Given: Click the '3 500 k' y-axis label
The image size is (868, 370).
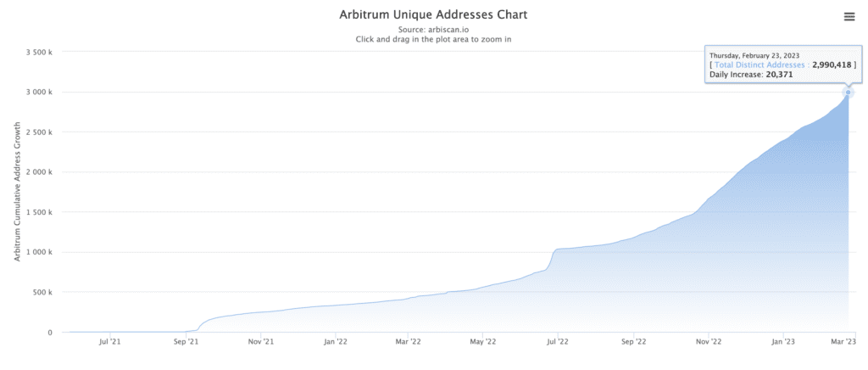Looking at the screenshot, I should pos(39,52).
